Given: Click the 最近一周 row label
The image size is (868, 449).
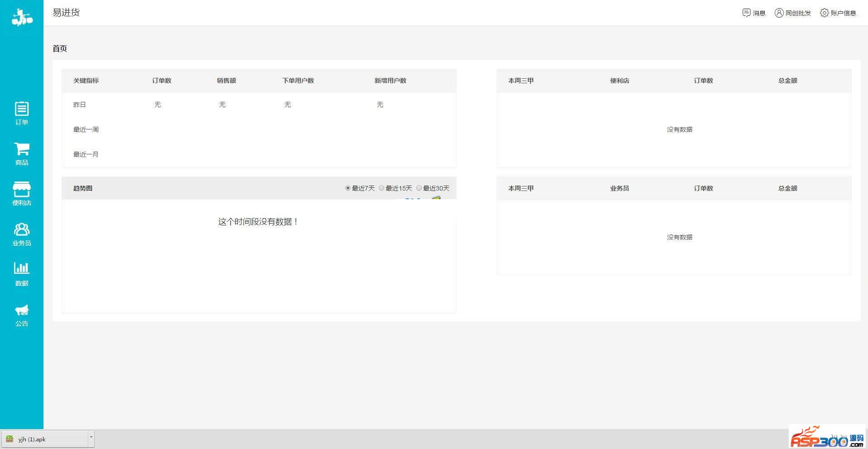Looking at the screenshot, I should click(x=86, y=129).
